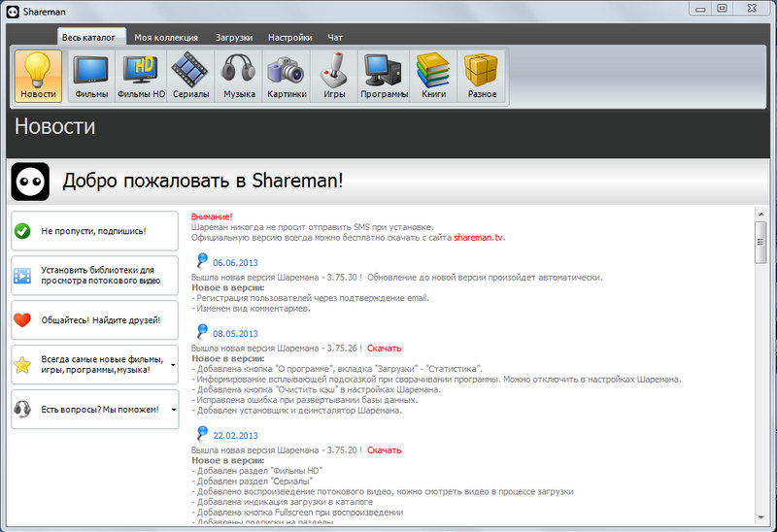The image size is (777, 532).
Task: Click the line about установщик и деинсталятор
Action: (297, 411)
